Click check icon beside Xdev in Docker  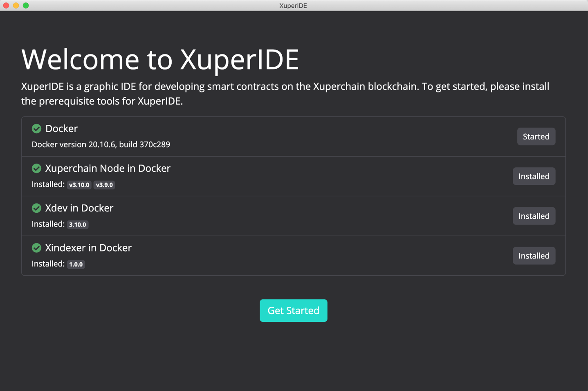pyautogui.click(x=36, y=208)
